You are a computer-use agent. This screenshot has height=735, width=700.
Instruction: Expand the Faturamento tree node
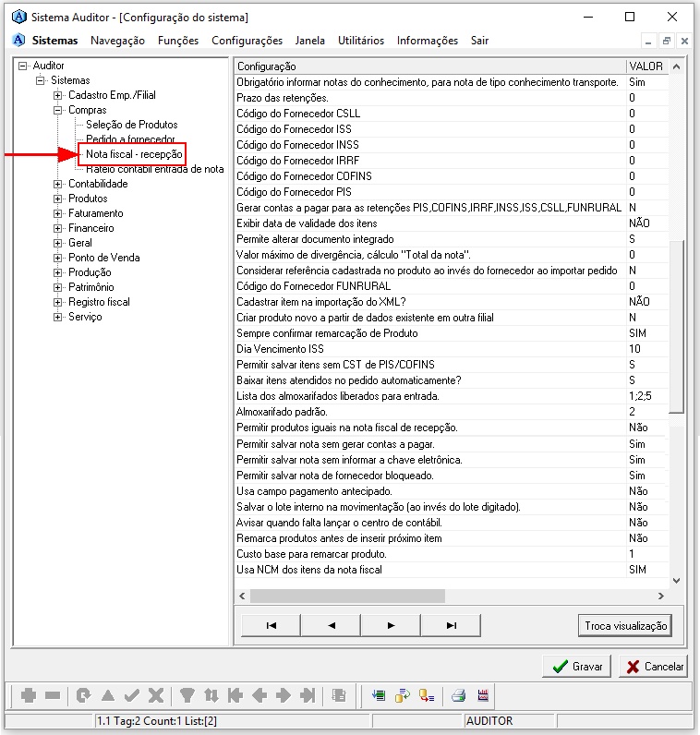pyautogui.click(x=57, y=213)
